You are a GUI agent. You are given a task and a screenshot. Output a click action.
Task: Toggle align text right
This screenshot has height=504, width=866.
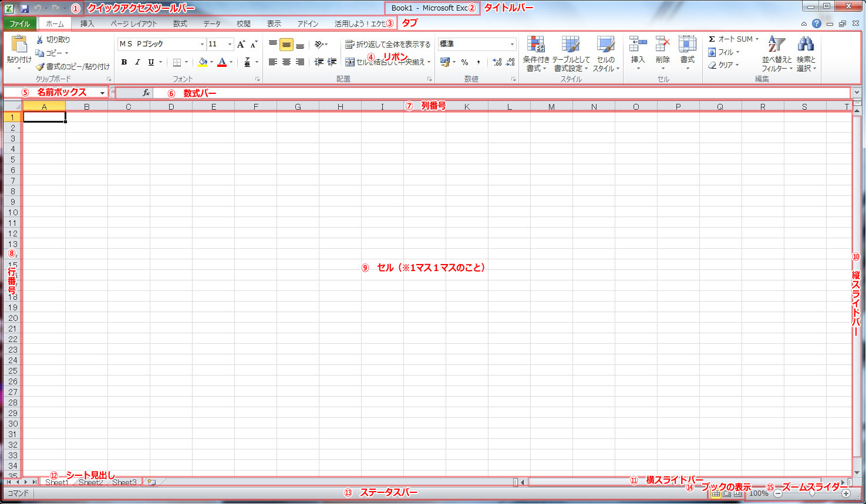point(300,62)
